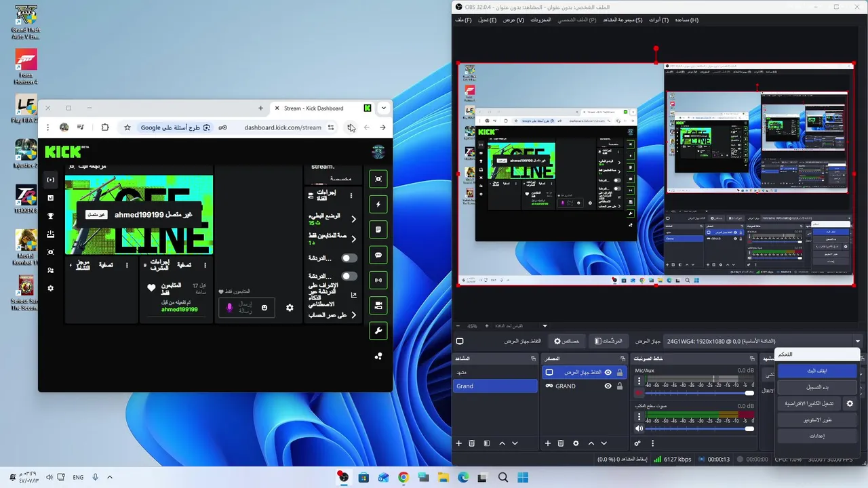Viewport: 868px width, 488px height.
Task: Enable the second chat toggle switch on Kick
Action: (x=349, y=276)
